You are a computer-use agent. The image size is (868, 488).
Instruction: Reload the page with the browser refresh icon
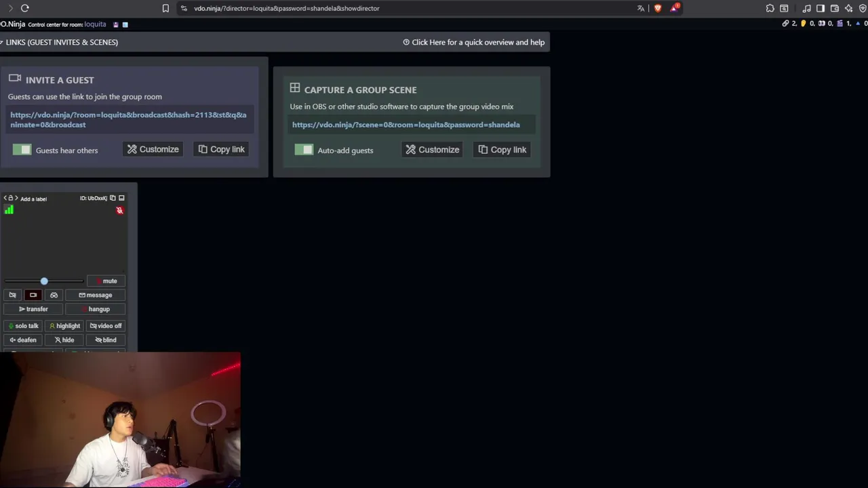point(24,8)
